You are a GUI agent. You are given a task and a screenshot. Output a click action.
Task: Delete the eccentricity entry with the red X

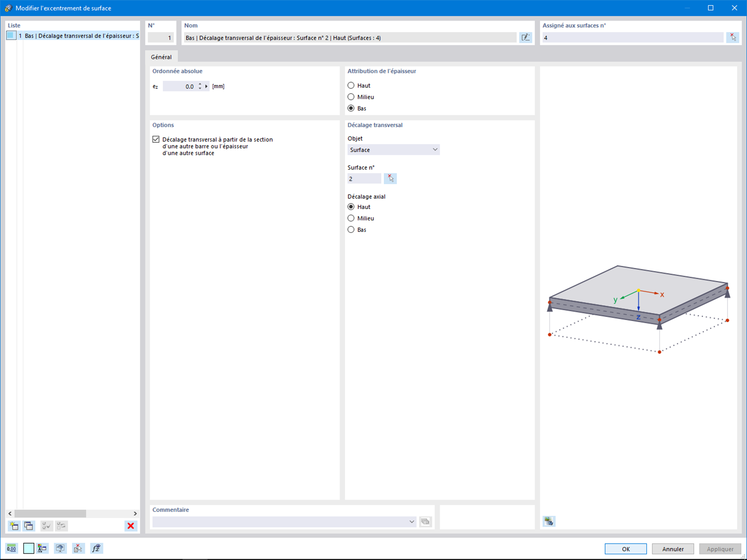tap(130, 526)
